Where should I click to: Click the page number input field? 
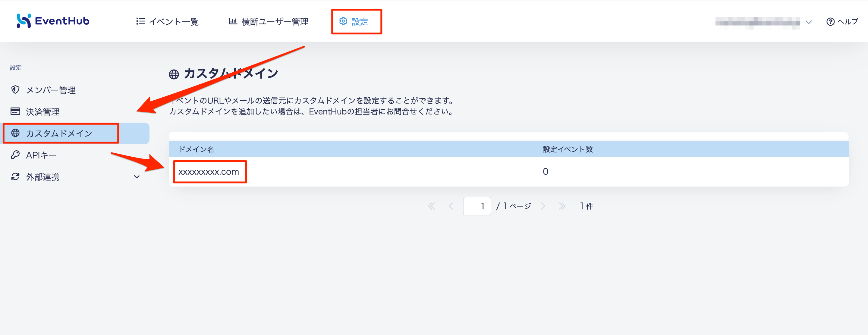tap(477, 206)
